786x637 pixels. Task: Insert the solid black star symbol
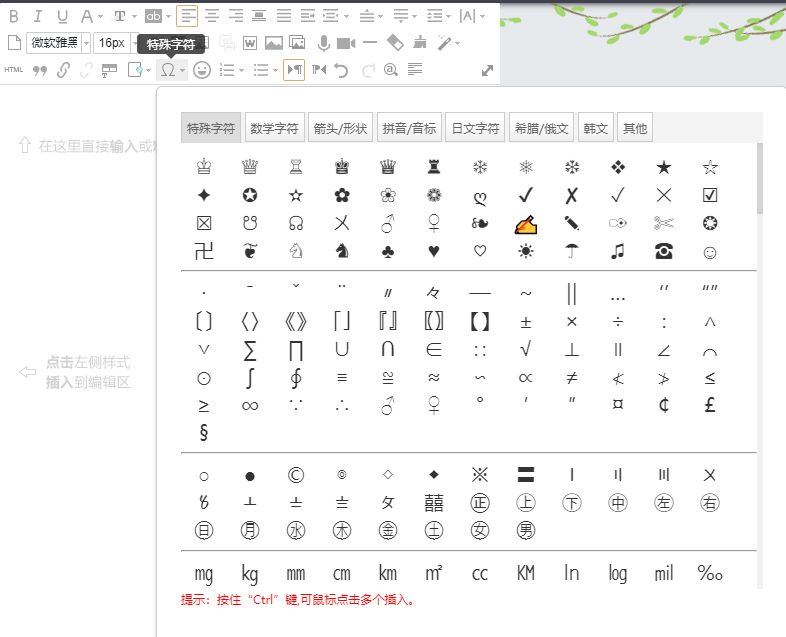tap(662, 167)
